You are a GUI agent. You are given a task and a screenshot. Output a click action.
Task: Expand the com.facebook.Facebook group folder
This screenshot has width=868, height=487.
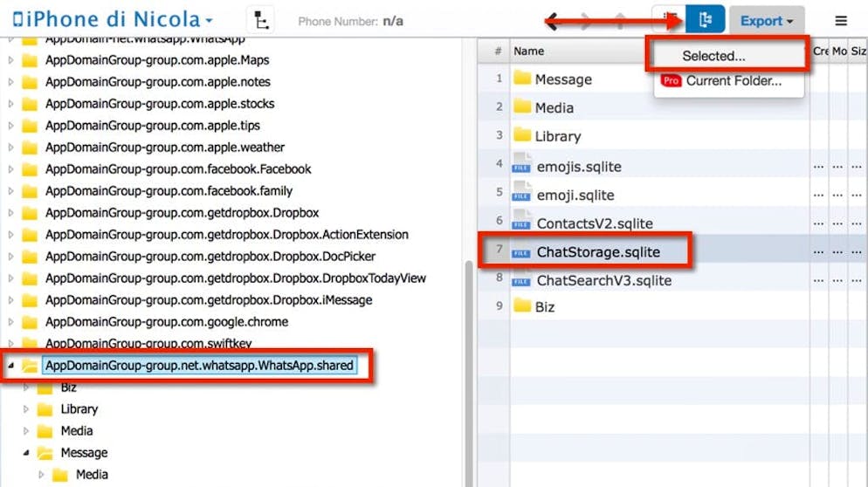[11, 168]
